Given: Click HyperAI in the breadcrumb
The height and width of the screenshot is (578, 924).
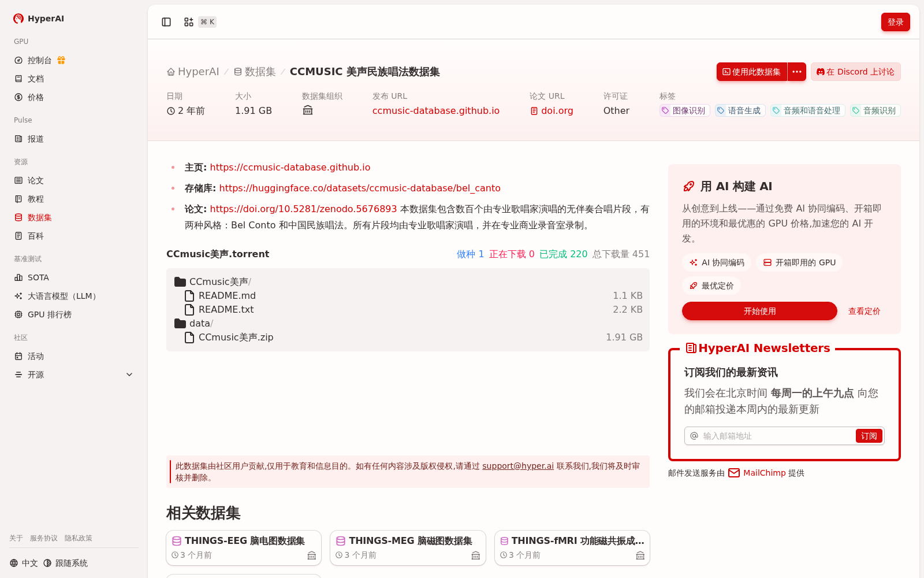Looking at the screenshot, I should tap(199, 72).
